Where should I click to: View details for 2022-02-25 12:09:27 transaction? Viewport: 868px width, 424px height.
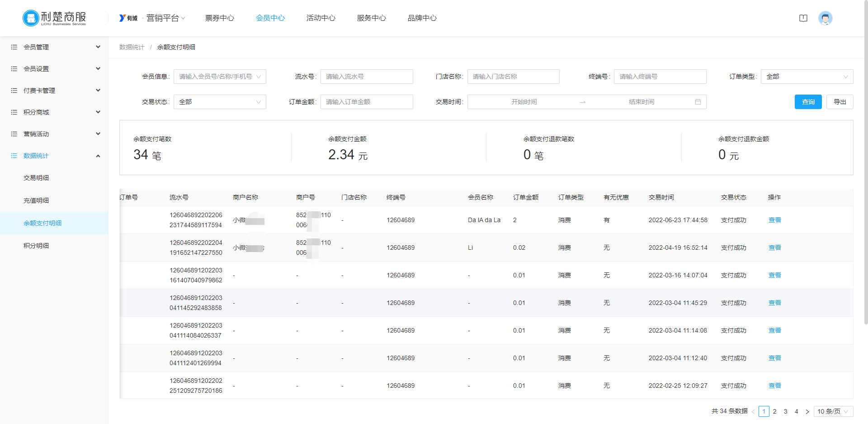click(775, 386)
